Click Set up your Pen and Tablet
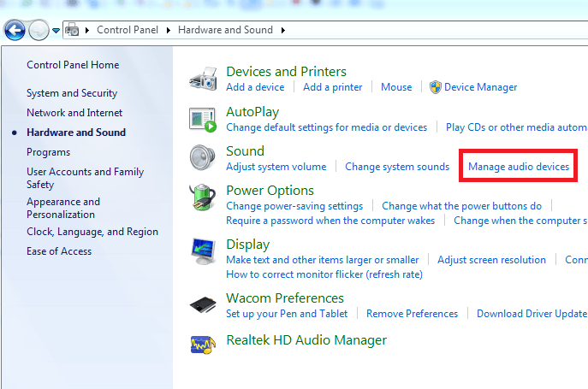 pyautogui.click(x=287, y=314)
